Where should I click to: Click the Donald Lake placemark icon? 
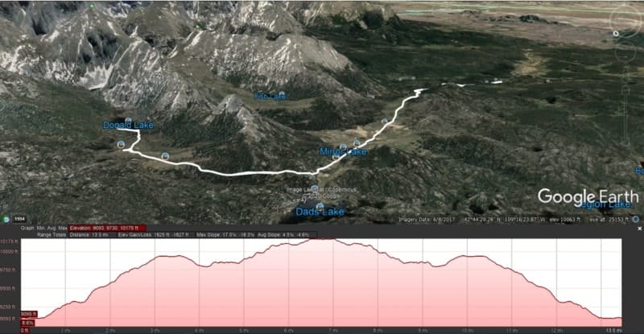tap(128, 121)
